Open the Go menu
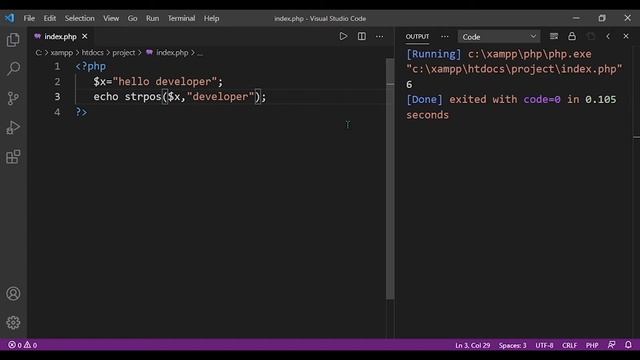The height and width of the screenshot is (360, 640). pyautogui.click(x=132, y=18)
